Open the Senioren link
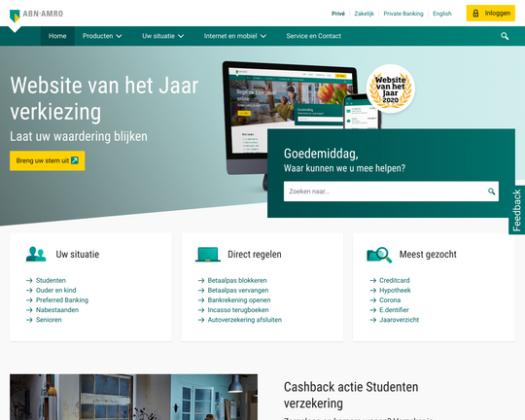 pyautogui.click(x=49, y=320)
